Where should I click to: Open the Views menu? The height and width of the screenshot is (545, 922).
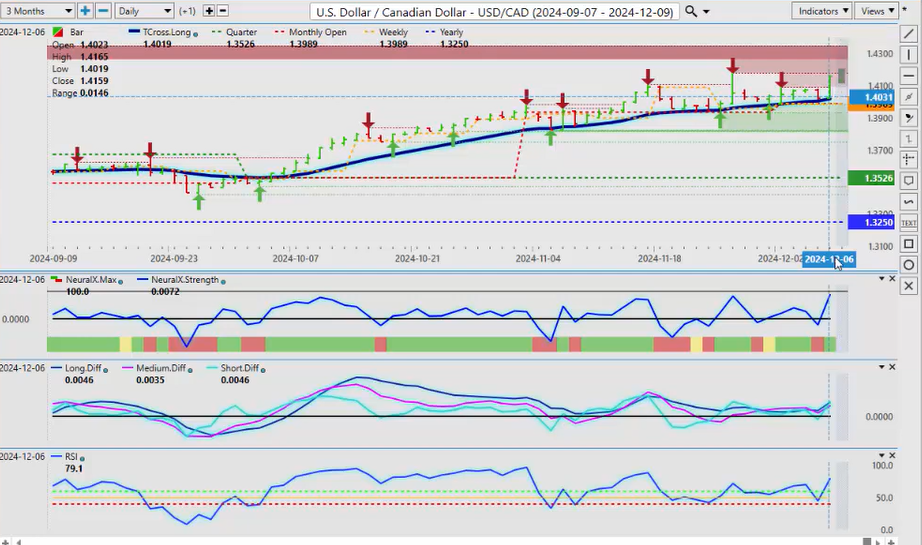click(x=877, y=11)
